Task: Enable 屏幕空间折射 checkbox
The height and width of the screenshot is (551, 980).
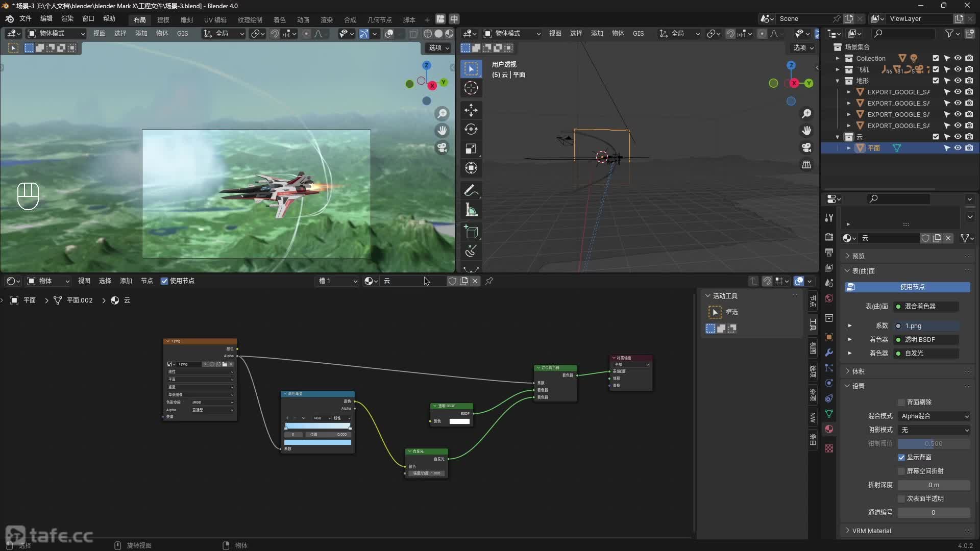Action: [x=901, y=471]
